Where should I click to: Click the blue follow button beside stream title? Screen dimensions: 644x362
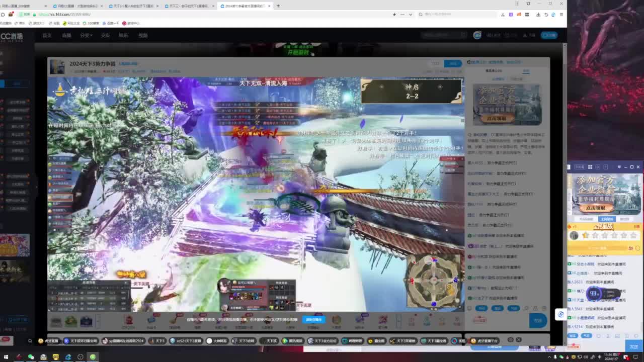(x=453, y=63)
